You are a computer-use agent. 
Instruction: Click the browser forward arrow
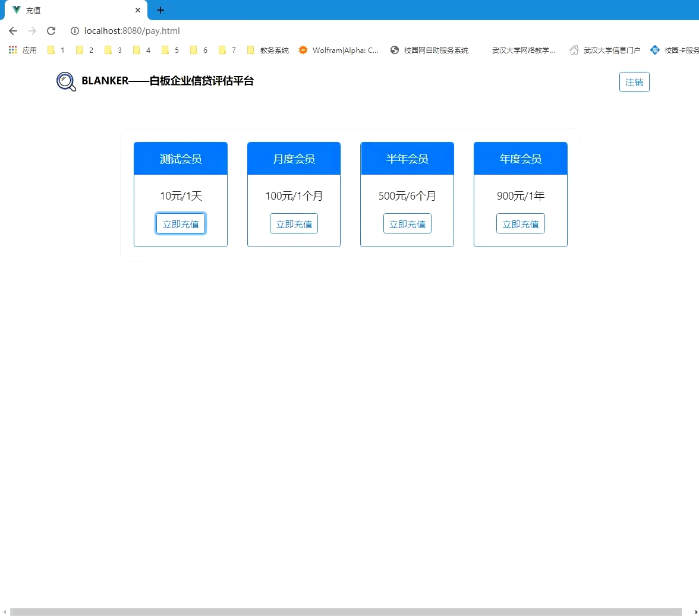(32, 31)
